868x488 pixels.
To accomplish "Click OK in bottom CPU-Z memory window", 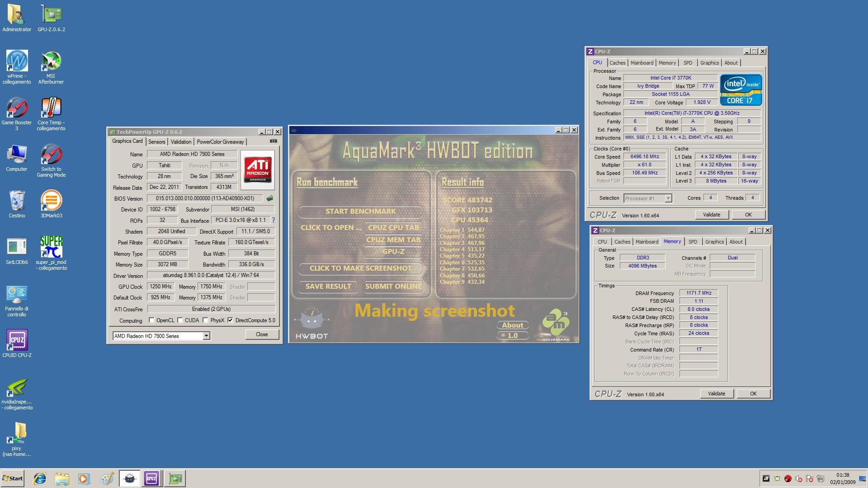I will click(753, 394).
